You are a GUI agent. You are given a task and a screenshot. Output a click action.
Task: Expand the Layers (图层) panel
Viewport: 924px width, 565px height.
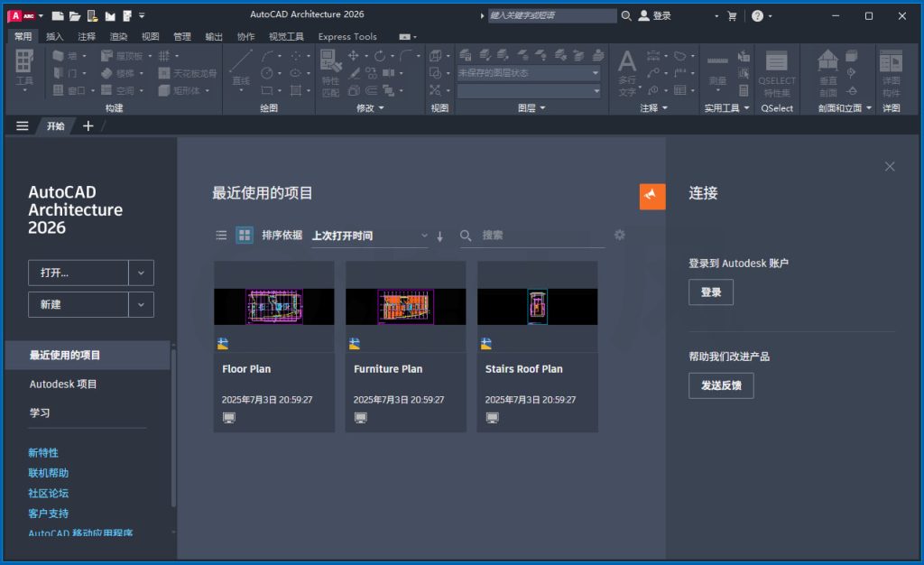pos(531,107)
